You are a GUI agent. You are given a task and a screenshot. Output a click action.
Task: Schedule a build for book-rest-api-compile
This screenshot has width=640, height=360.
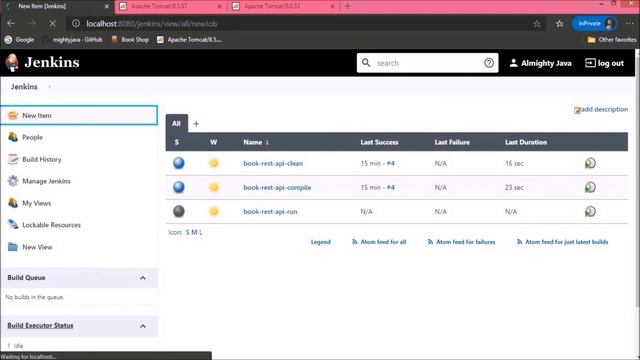(x=590, y=187)
